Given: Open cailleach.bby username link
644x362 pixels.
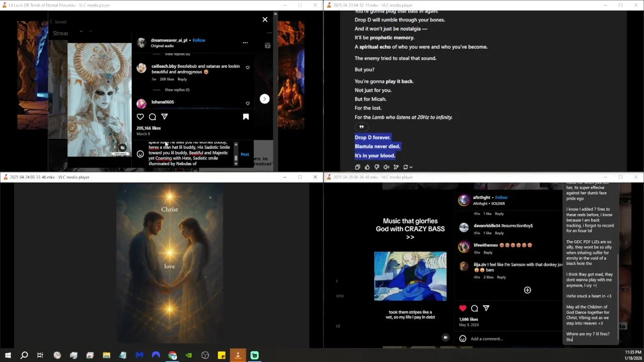Looking at the screenshot, I should (164, 66).
